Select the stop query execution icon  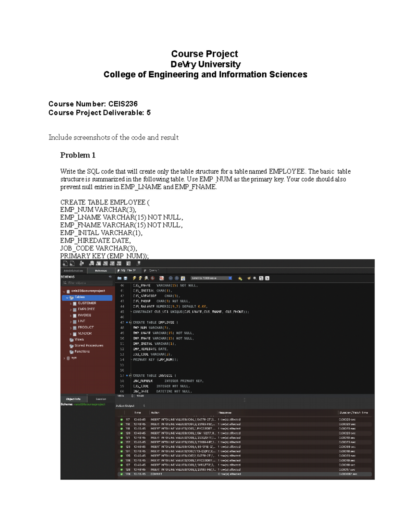click(152, 278)
